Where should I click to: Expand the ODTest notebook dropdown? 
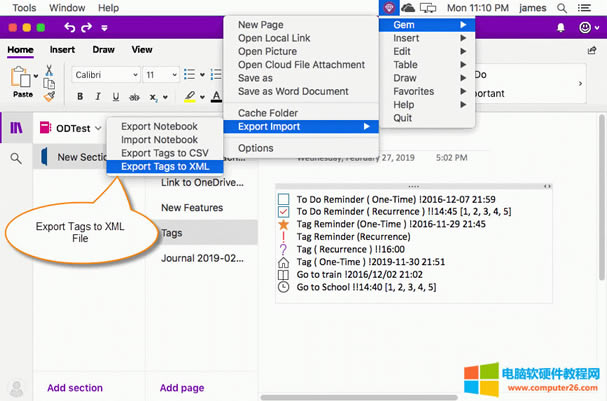coord(98,128)
